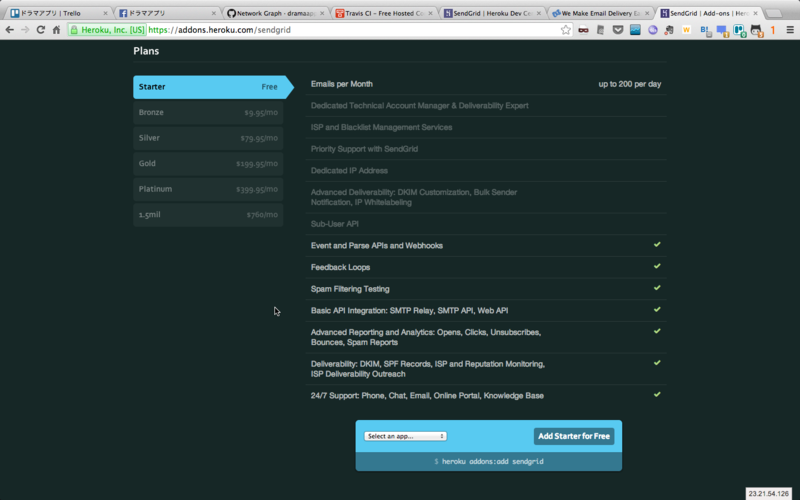Open the blue chart extension icon
800x500 pixels.
tap(635, 30)
